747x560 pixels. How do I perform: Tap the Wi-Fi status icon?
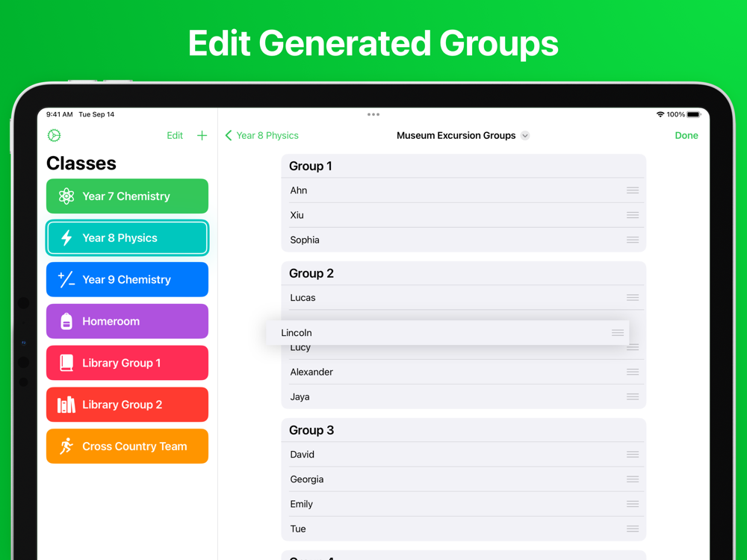coord(660,114)
